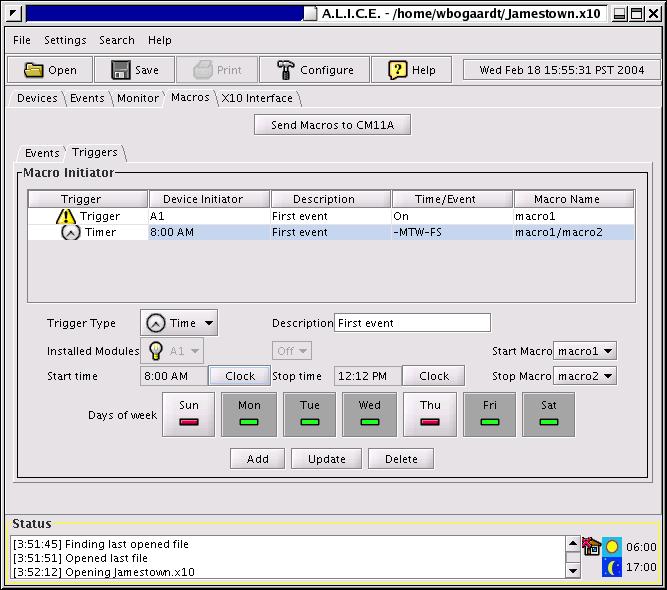The image size is (667, 590).
Task: Click the Help question mark icon
Action: click(398, 70)
